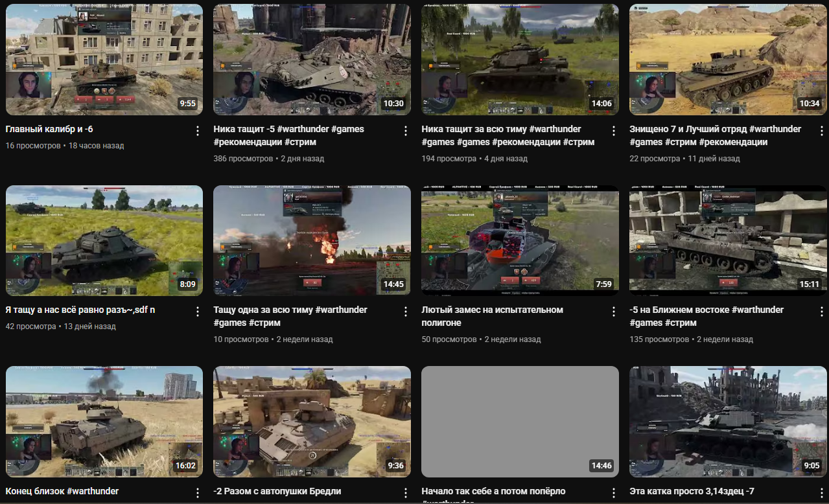Open title 'Я тащу а нас всё равно'
The height and width of the screenshot is (504, 829).
pyautogui.click(x=80, y=310)
